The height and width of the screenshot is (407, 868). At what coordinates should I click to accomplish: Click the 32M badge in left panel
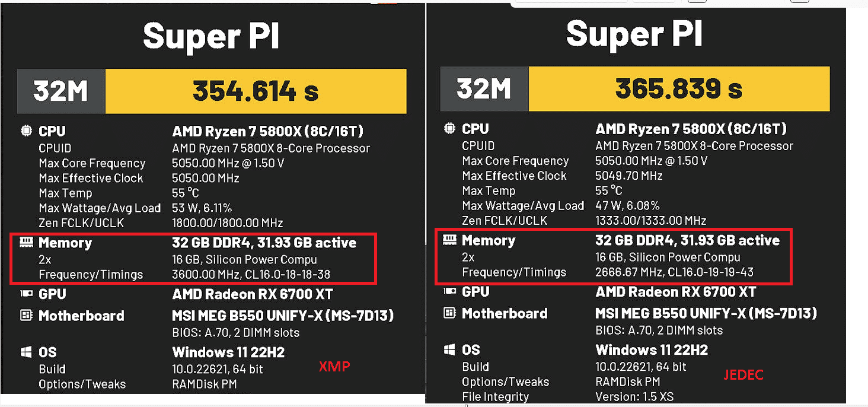tap(61, 91)
